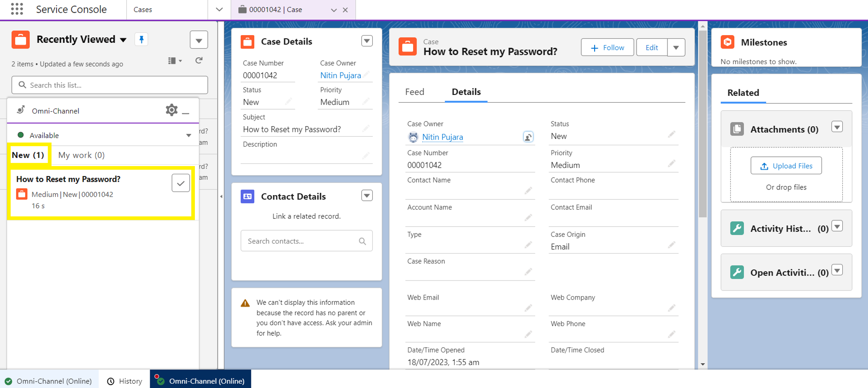868x388 pixels.
Task: Edit Contact Name pencil icon
Action: [528, 191]
